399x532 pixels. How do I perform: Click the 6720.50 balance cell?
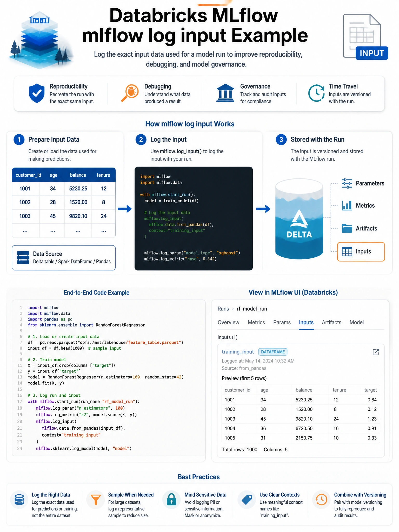(304, 428)
